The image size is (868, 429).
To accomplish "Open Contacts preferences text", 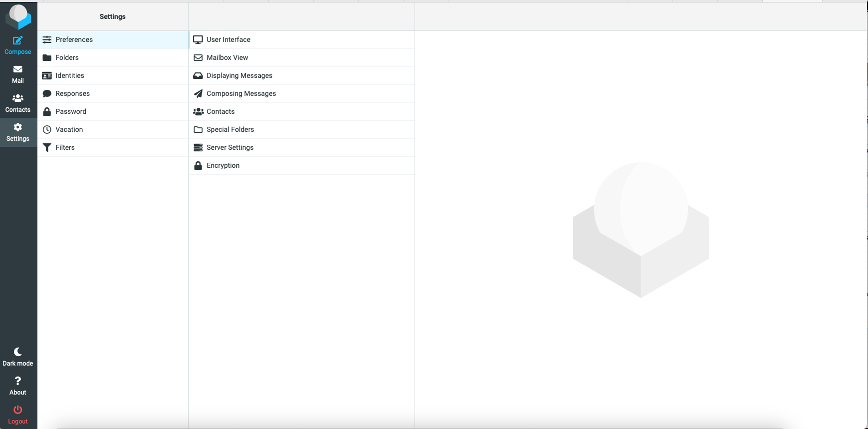I will (220, 111).
